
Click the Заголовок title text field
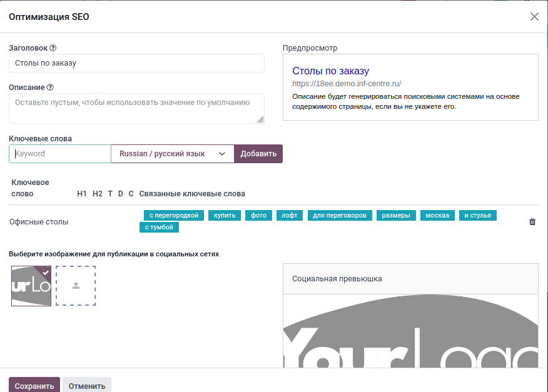pyautogui.click(x=136, y=63)
